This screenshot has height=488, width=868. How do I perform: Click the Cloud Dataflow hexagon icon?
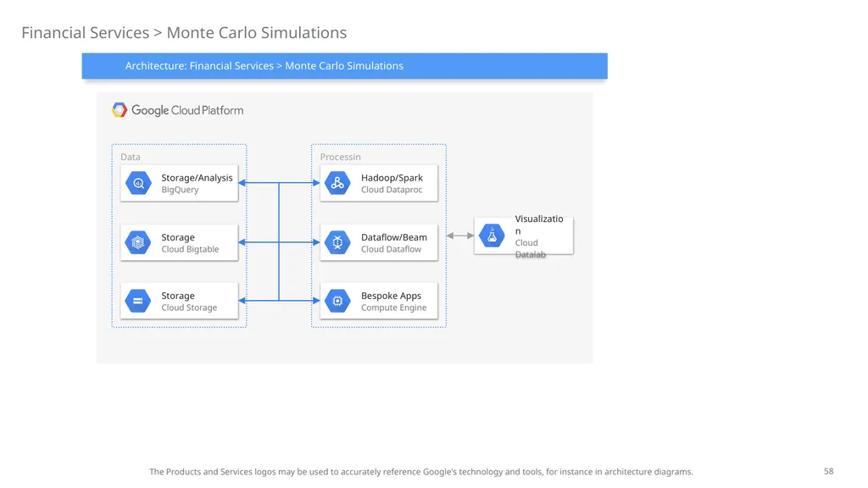337,242
